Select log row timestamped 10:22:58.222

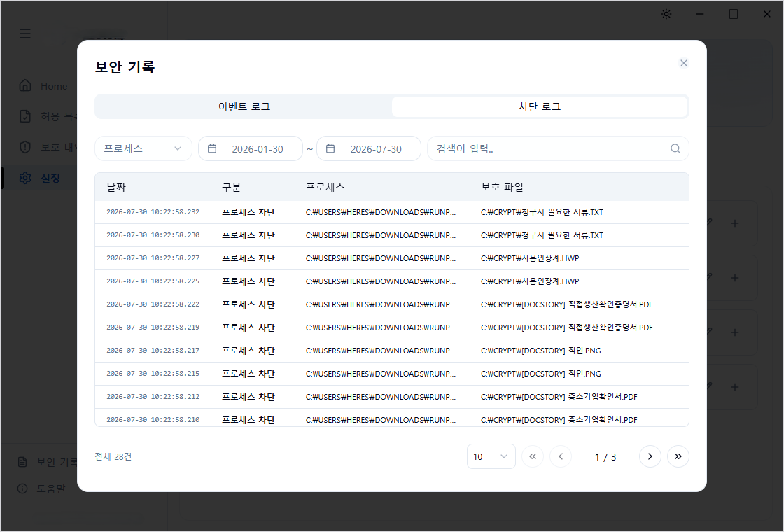click(x=392, y=304)
